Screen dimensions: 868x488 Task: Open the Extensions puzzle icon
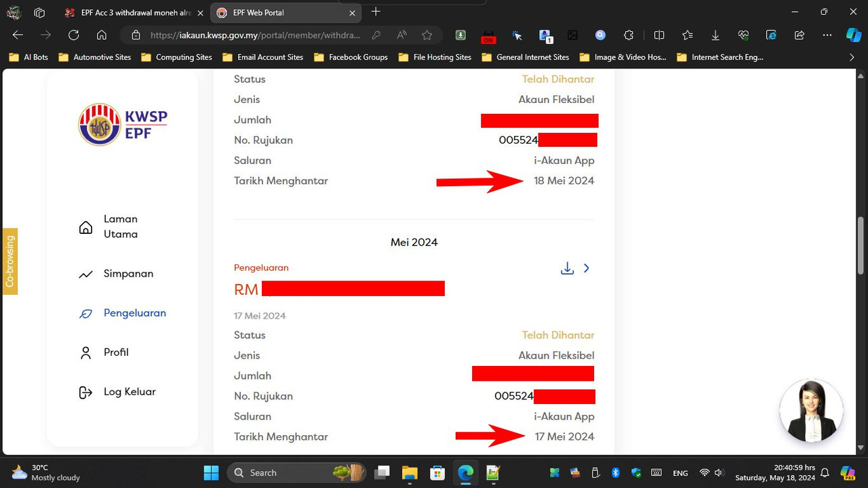click(x=629, y=35)
